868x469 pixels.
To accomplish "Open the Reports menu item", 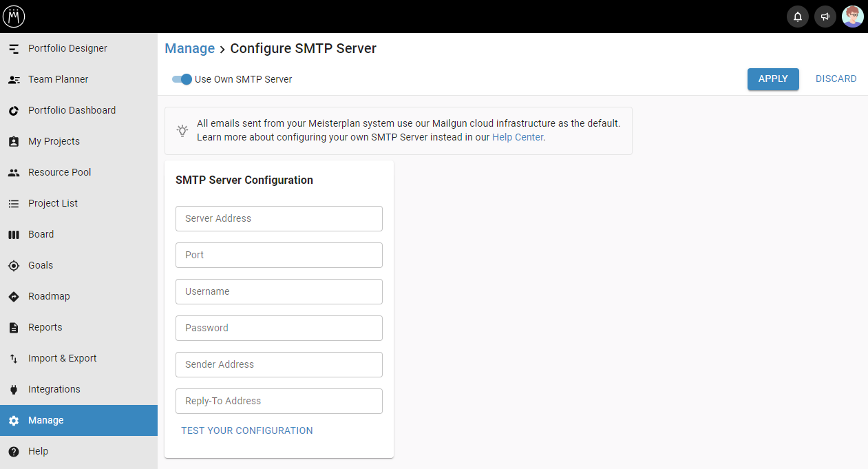I will [x=78, y=327].
